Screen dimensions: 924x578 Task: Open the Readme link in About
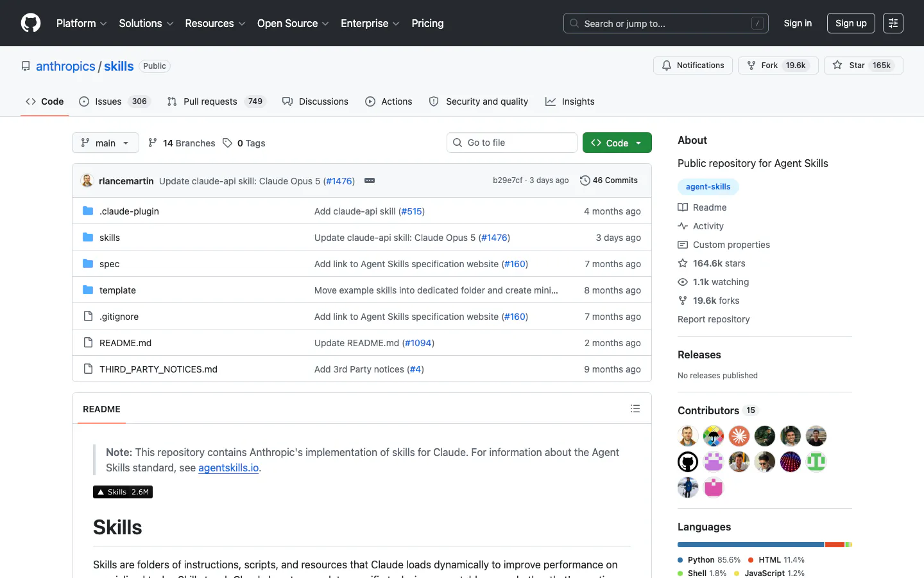(x=702, y=207)
